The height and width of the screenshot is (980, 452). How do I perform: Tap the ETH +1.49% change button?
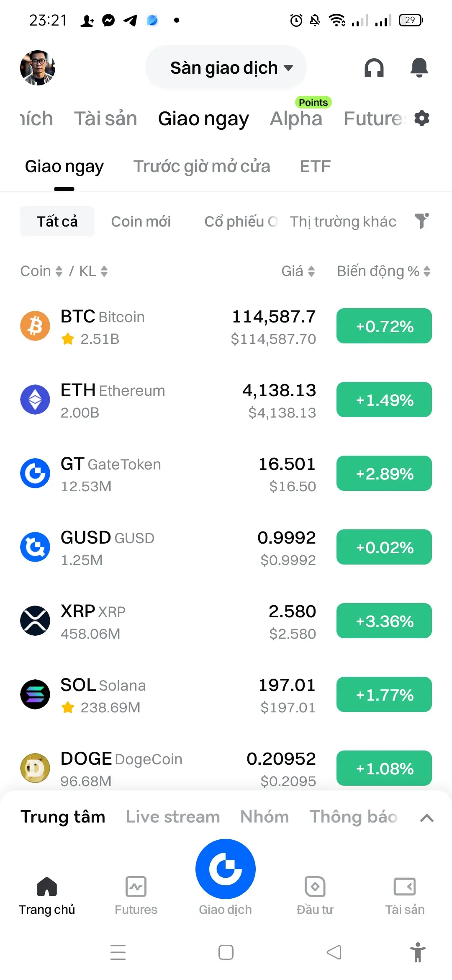(x=384, y=400)
